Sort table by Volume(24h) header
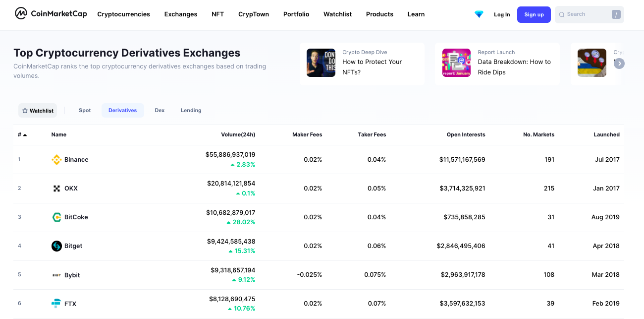This screenshot has width=644, height=319. click(238, 134)
